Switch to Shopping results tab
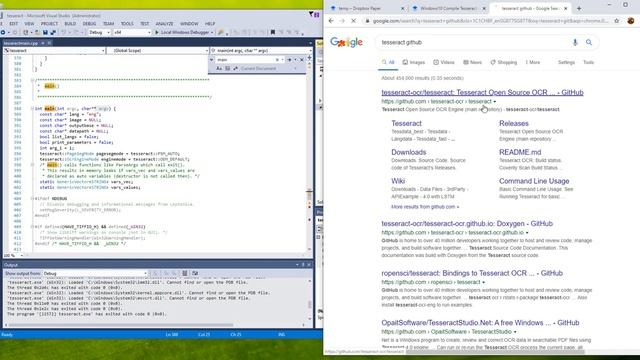Image resolution: width=640 pixels, height=360 pixels. pyautogui.click(x=504, y=62)
